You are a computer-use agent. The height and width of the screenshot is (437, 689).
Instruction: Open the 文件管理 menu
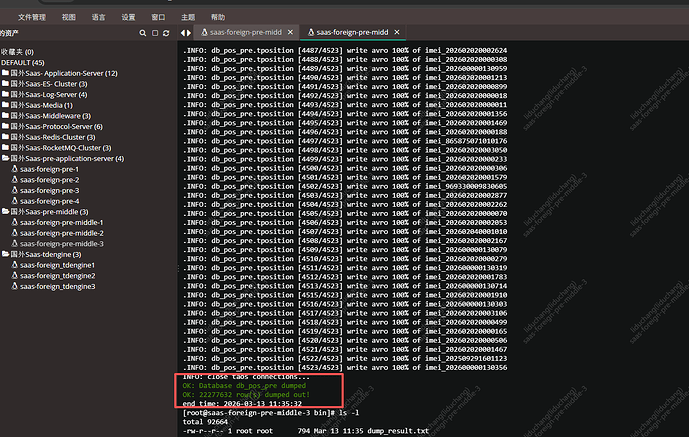tap(32, 17)
